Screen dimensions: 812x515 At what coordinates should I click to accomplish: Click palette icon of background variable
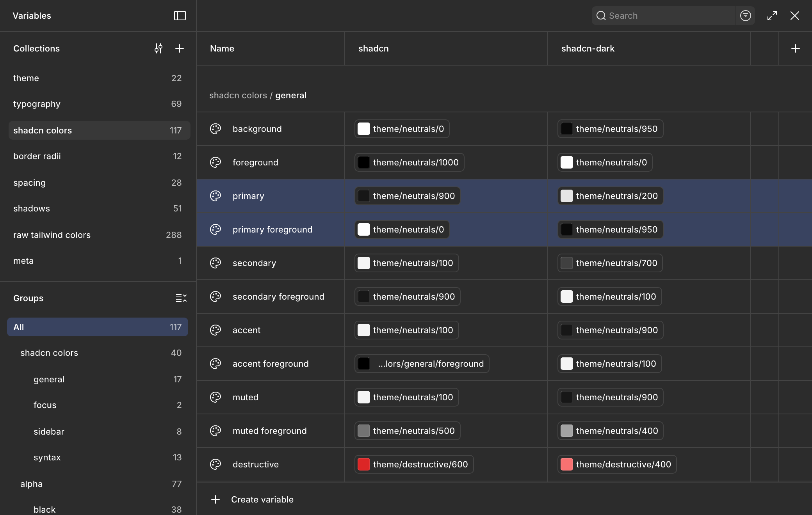(x=215, y=129)
